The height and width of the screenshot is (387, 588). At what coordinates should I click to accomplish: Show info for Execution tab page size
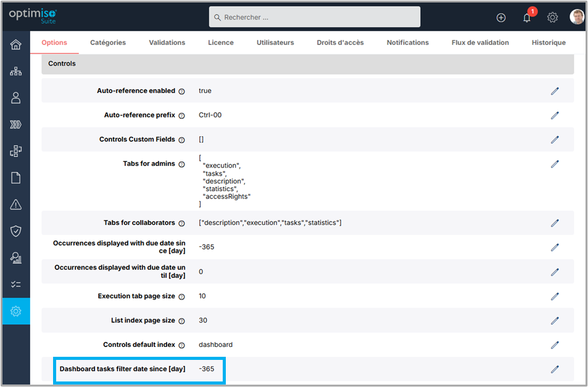[181, 296]
